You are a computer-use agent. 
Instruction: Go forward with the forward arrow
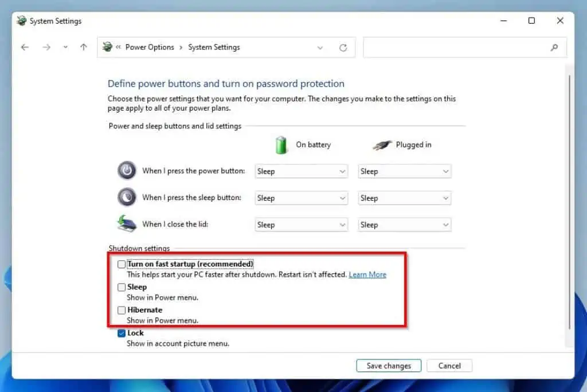(x=46, y=47)
